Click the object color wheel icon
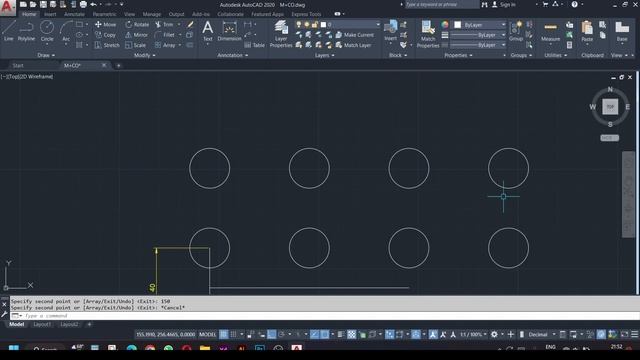 pyautogui.click(x=444, y=24)
